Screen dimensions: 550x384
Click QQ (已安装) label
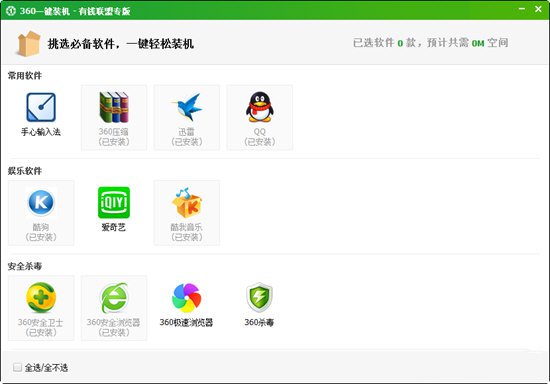pyautogui.click(x=260, y=137)
